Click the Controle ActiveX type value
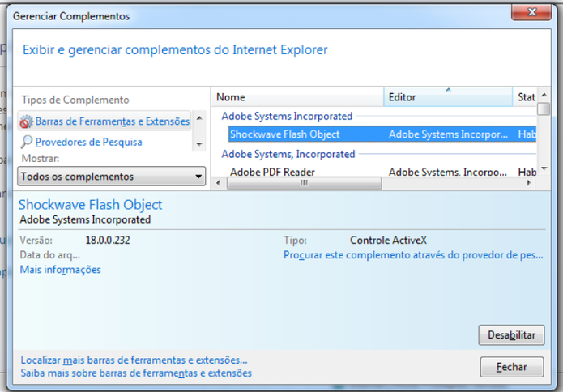563x392 pixels. [388, 241]
